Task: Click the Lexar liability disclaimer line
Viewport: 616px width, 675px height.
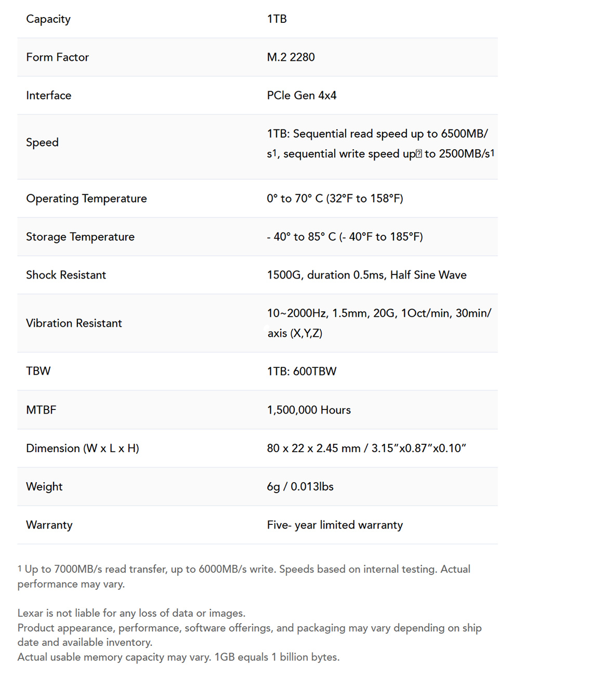Action: tap(131, 613)
